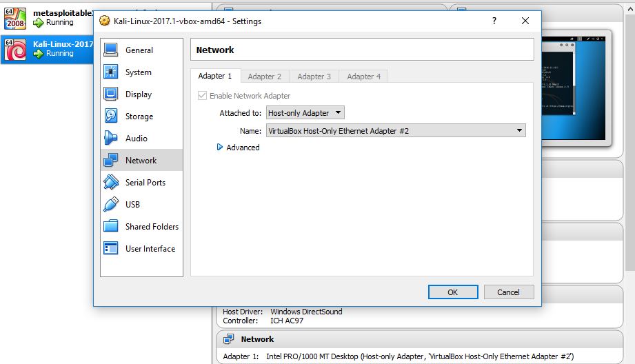
Task: Open the Serial Ports connector icon
Action: pyautogui.click(x=110, y=182)
